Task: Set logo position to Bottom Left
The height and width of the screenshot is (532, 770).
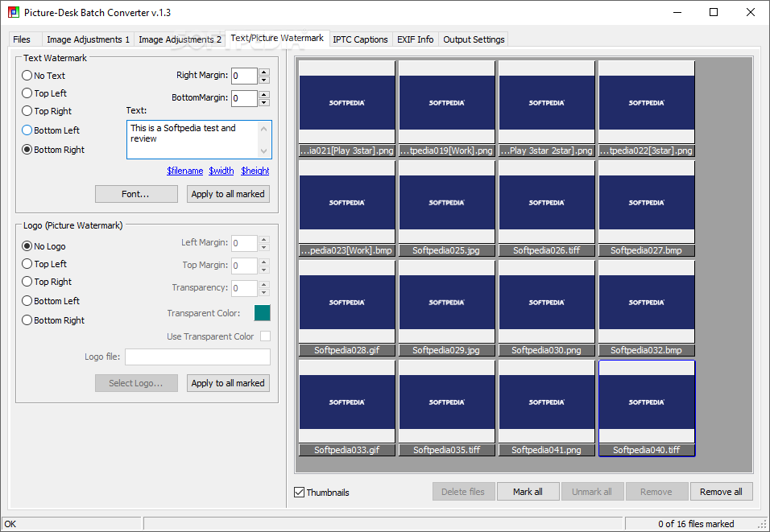Action: pos(51,301)
